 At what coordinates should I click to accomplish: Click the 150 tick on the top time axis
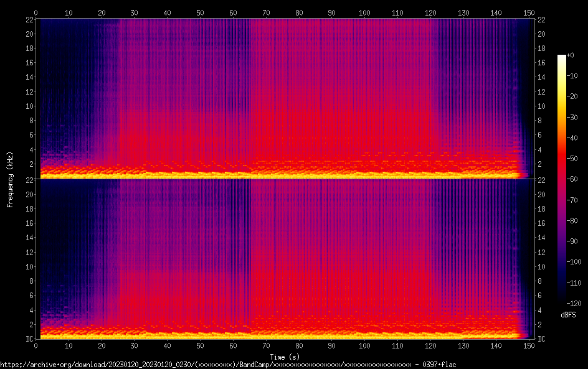(529, 12)
